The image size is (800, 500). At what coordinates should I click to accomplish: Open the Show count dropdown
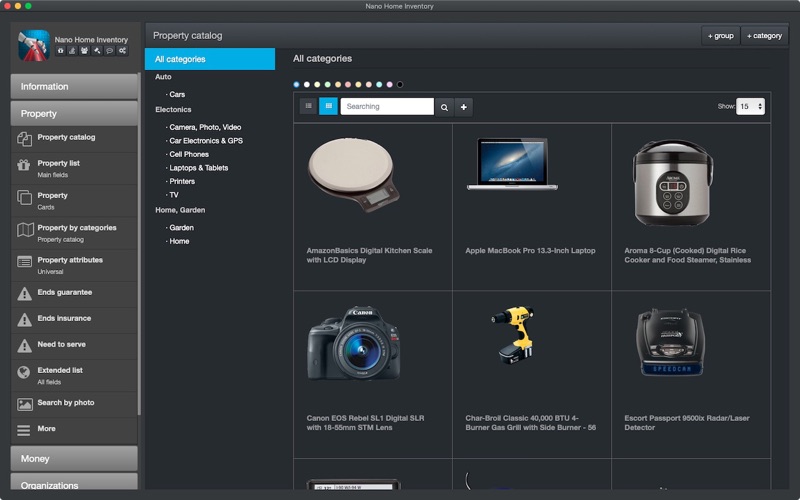pos(750,106)
